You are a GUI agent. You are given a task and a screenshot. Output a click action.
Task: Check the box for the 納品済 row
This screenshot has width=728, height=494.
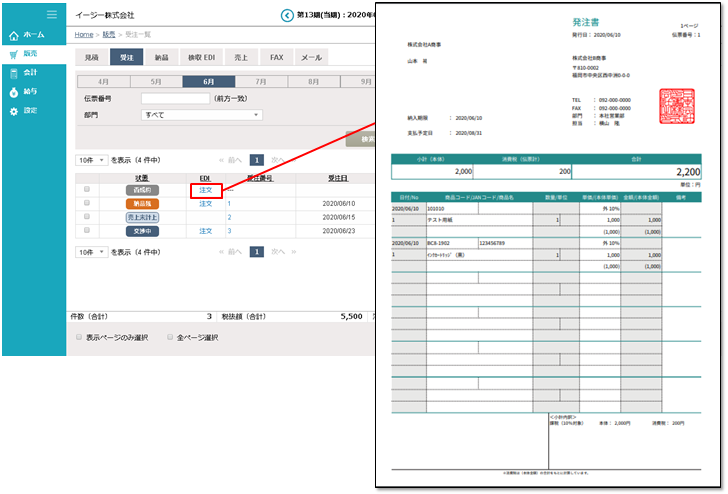click(x=87, y=203)
